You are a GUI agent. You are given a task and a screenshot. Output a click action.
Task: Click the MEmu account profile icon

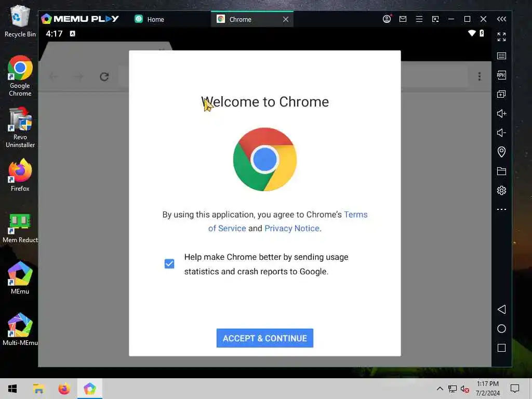point(387,19)
